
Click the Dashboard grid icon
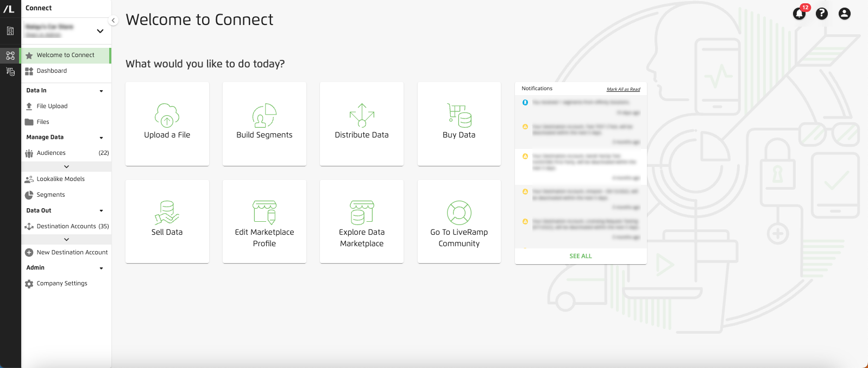point(29,71)
